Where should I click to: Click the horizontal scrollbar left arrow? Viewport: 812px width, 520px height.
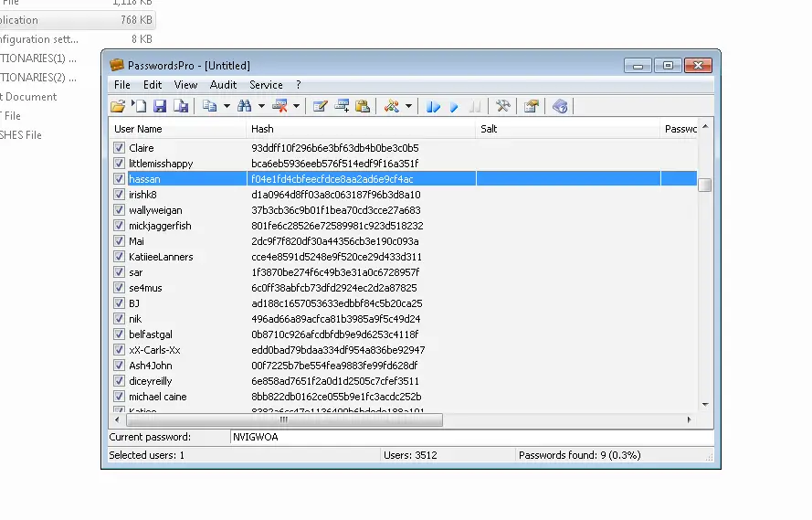[x=117, y=419]
